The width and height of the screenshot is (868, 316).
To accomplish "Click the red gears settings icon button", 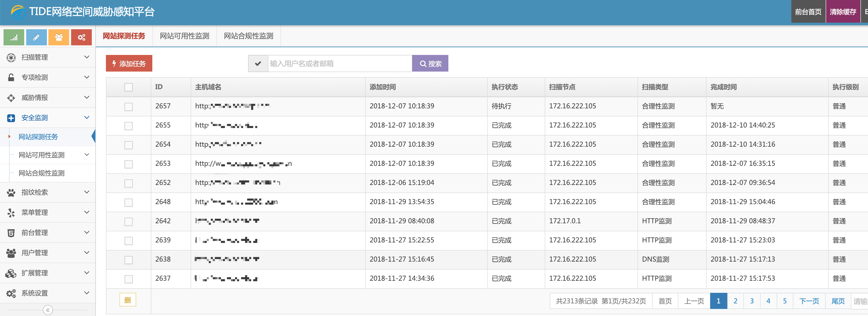I will (81, 37).
